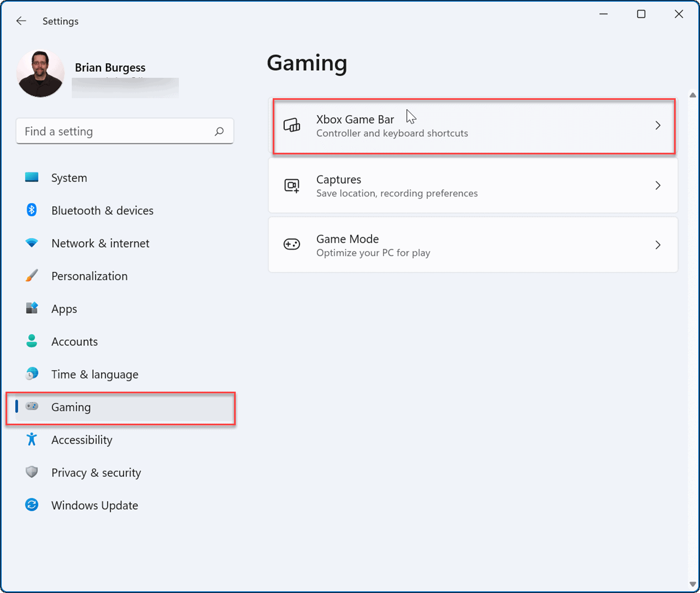Expand the Xbox Game Bar settings chevron
Viewport: 700px width, 593px height.
pyautogui.click(x=657, y=125)
